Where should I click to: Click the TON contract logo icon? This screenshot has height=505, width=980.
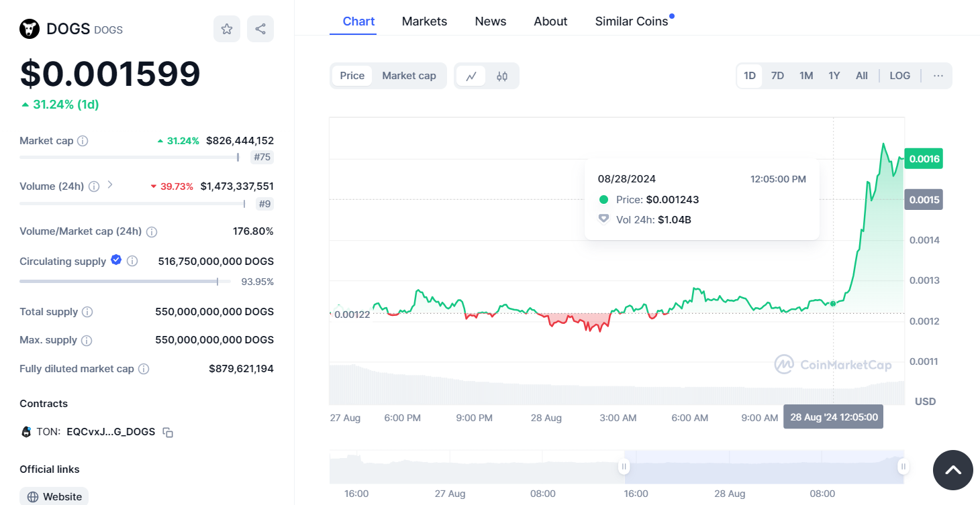26,432
